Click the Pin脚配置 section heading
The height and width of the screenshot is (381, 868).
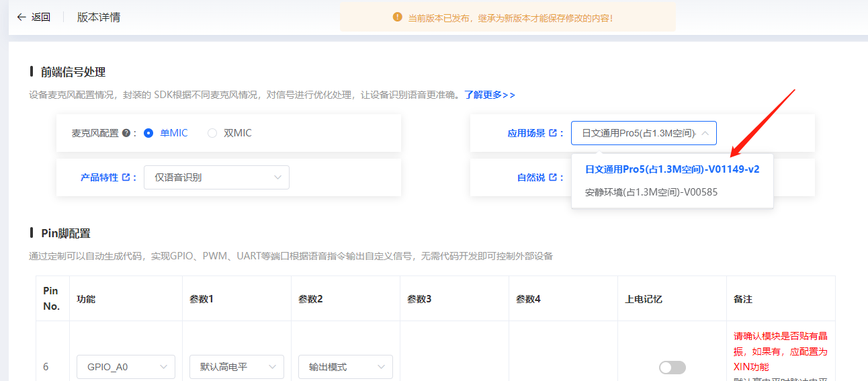[x=66, y=233]
